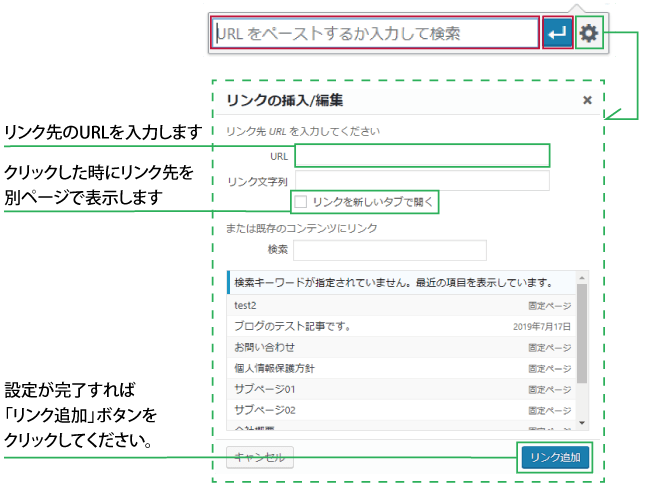Click the リンク文字列 text field
646x487 pixels.
tap(421, 181)
